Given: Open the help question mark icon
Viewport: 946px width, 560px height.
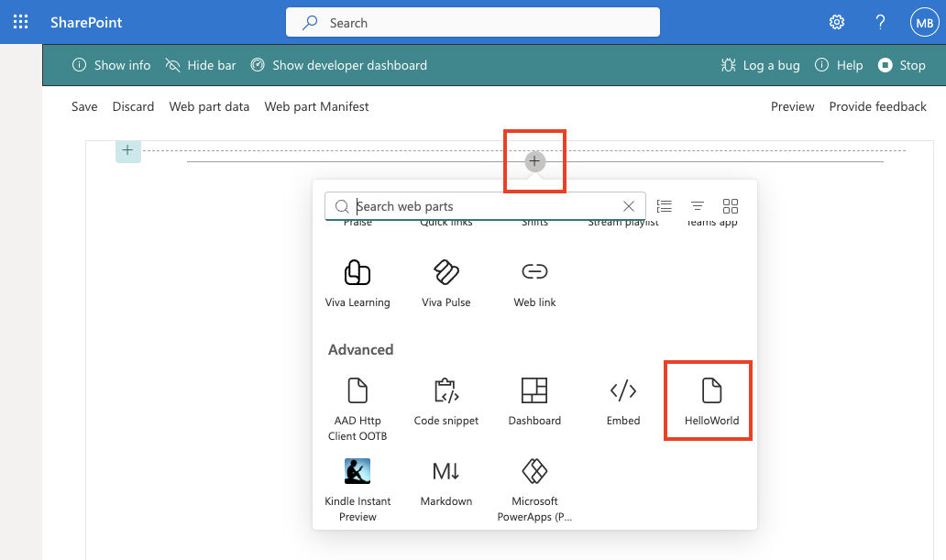Looking at the screenshot, I should pos(880,22).
